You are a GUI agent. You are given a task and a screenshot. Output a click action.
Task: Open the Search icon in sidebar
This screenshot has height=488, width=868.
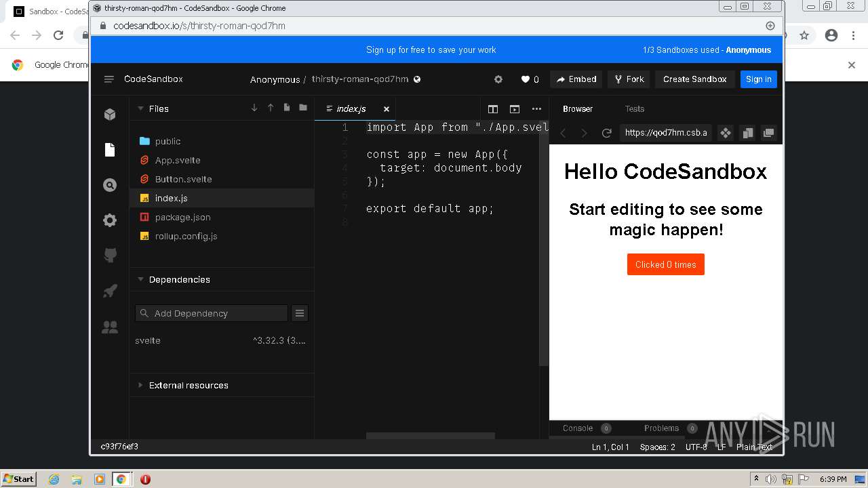110,185
